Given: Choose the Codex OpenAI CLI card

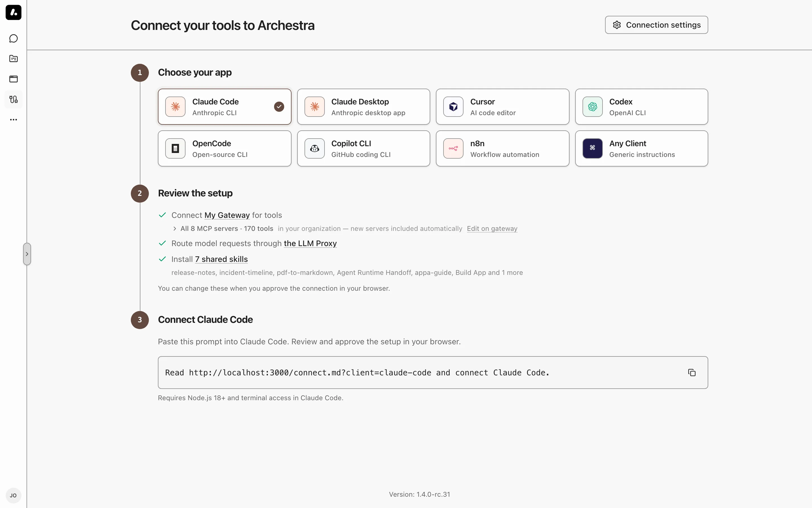Looking at the screenshot, I should click(641, 107).
